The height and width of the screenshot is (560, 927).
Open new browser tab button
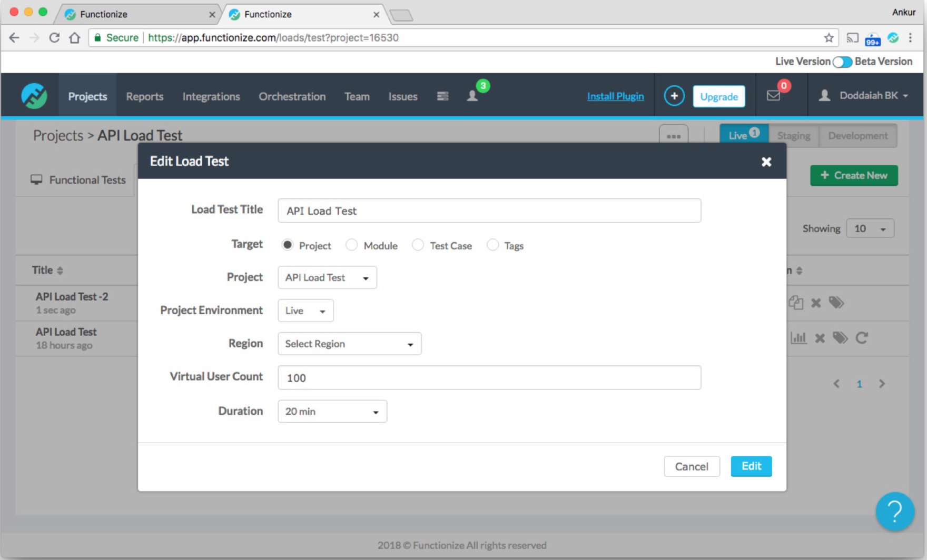[402, 15]
